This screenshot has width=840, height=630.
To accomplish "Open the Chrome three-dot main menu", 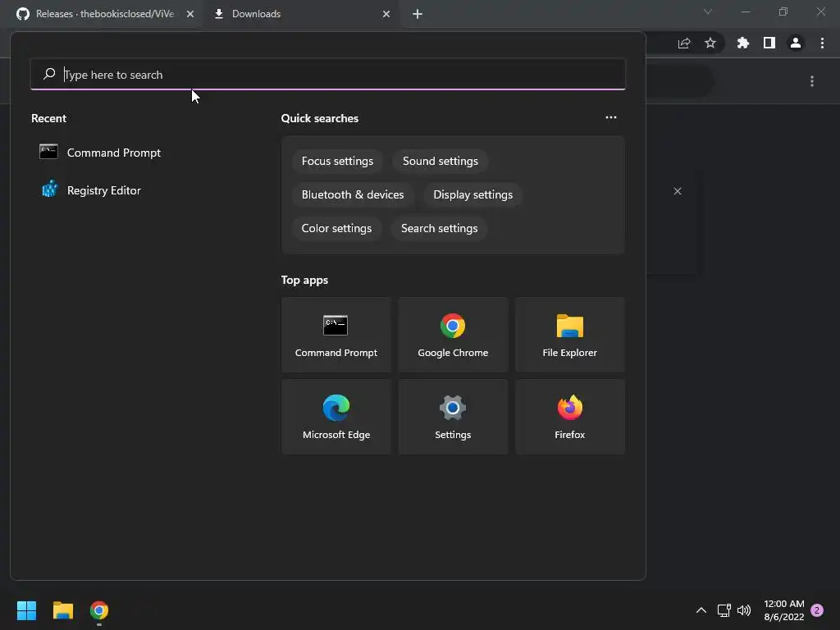I will [x=822, y=43].
